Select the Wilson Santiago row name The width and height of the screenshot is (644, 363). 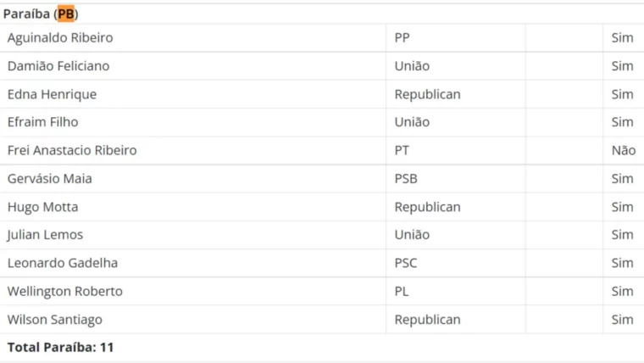coord(55,320)
